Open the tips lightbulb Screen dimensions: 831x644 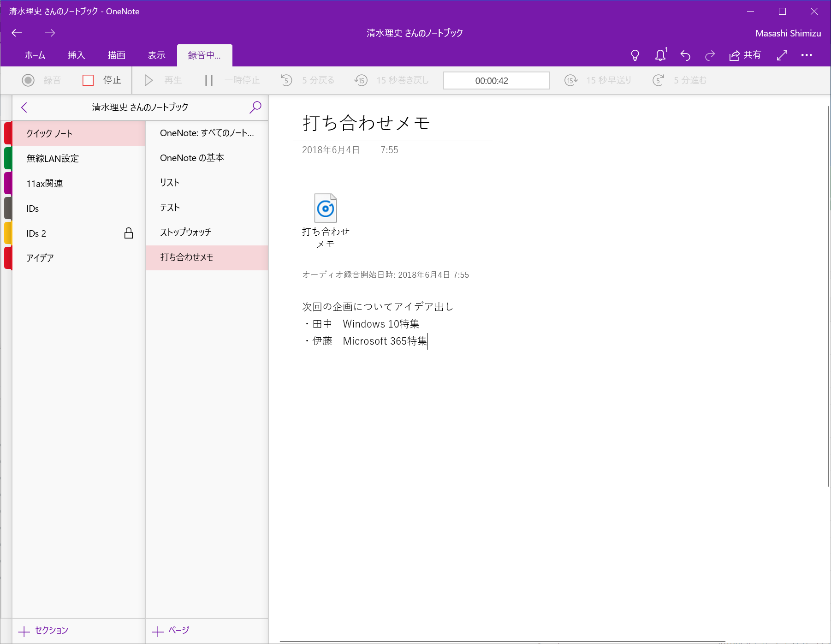point(635,55)
